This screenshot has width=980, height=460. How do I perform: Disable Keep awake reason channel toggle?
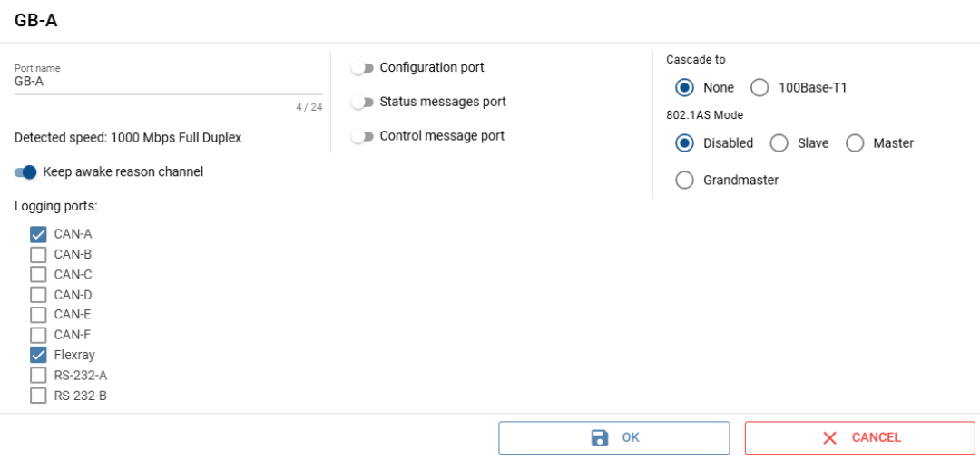point(25,172)
